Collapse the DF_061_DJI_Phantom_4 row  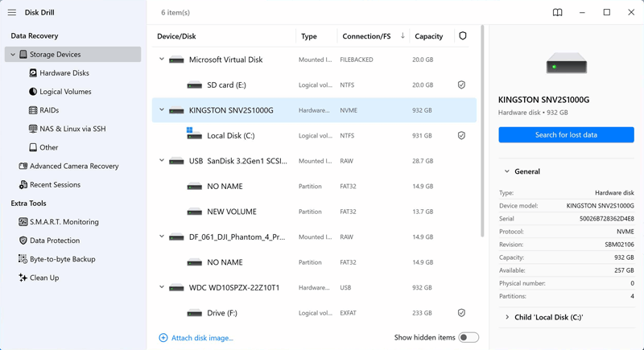(x=162, y=237)
